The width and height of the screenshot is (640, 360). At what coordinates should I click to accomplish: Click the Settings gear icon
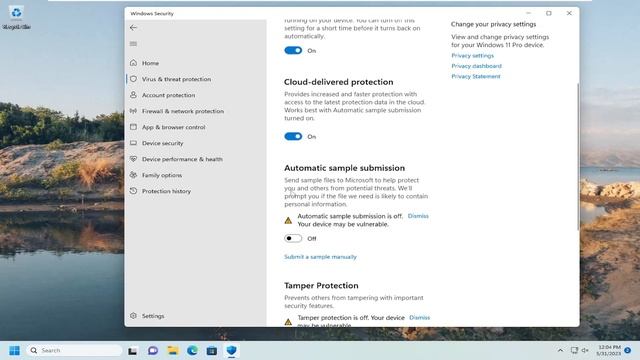tap(133, 316)
